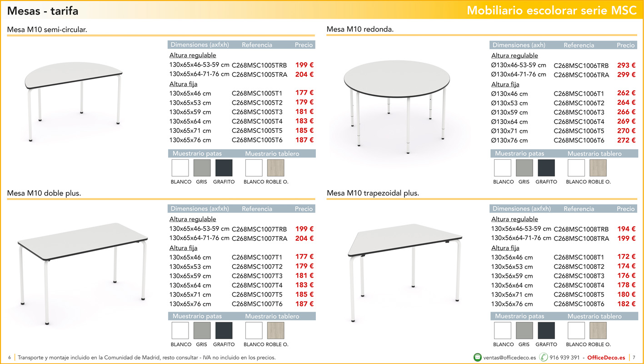The width and height of the screenshot is (644, 364).
Task: Select Roble O. board swatch under redonda table
Action: (598, 168)
